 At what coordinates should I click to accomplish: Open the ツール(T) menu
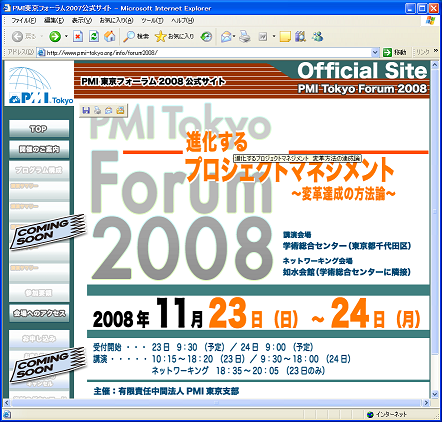(152, 21)
